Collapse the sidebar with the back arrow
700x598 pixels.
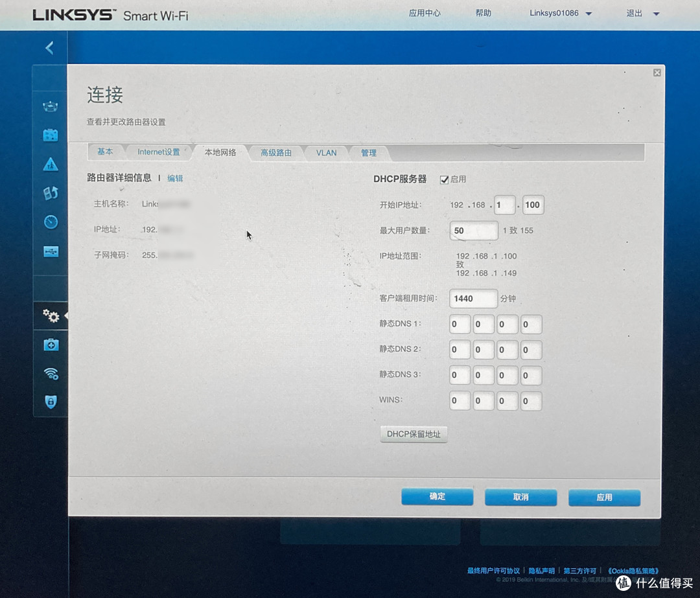point(51,47)
